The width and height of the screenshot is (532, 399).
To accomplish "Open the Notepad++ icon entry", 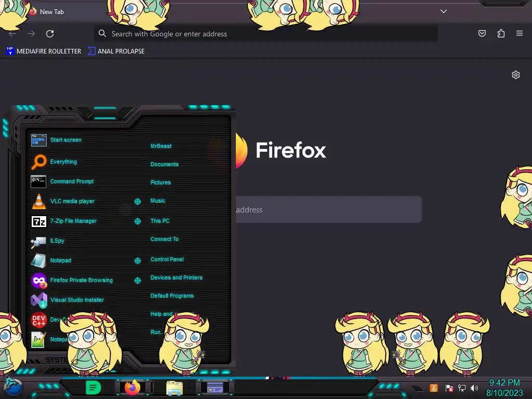I will tap(38, 339).
